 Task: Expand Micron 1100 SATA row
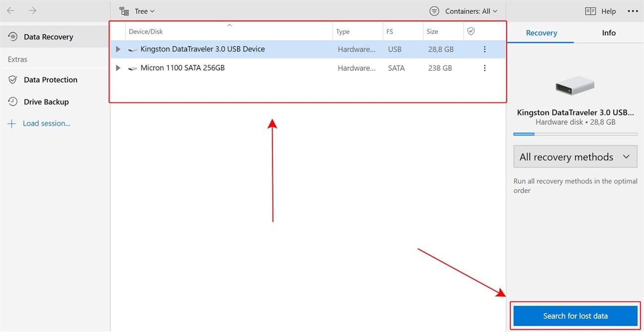pos(118,68)
